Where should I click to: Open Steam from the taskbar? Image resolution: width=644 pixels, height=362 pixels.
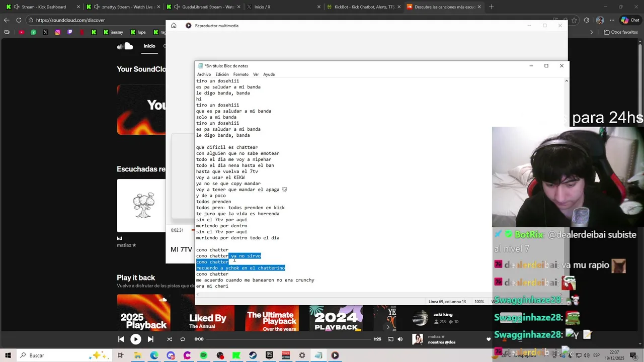point(253,355)
